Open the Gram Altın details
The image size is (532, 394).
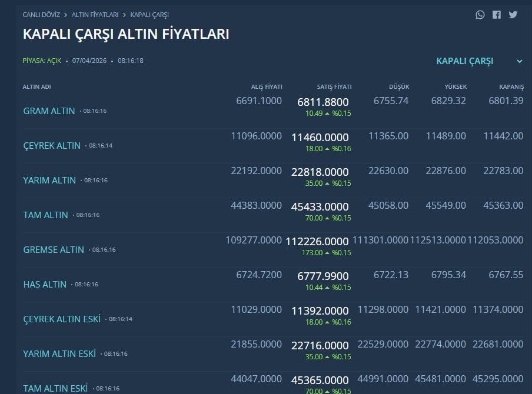click(49, 111)
